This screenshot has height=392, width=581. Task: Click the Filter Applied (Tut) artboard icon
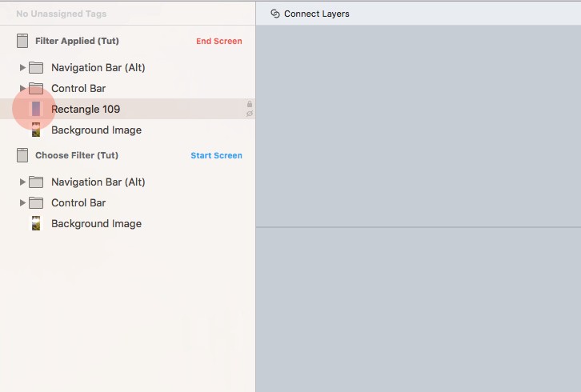click(22, 42)
